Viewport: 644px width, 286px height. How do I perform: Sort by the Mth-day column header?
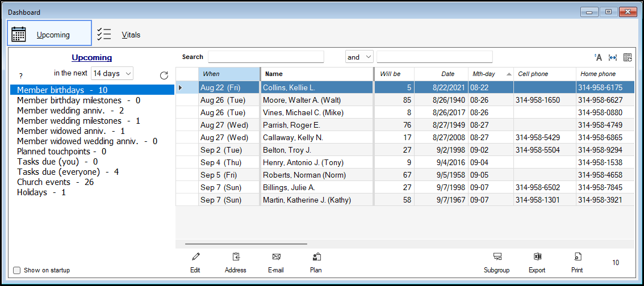[490, 74]
